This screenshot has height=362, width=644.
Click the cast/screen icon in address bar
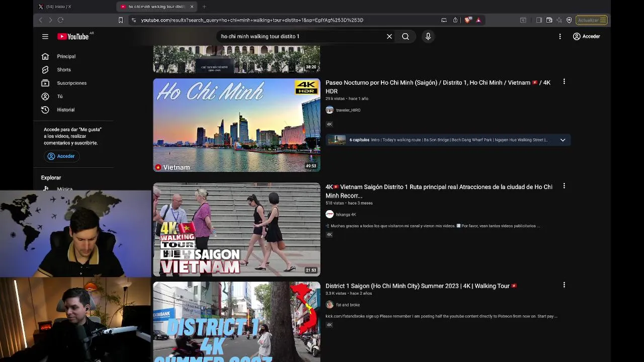click(x=444, y=20)
